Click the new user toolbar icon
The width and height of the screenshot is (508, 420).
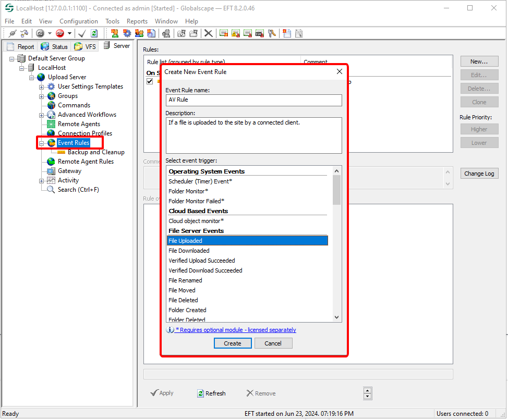click(x=115, y=33)
